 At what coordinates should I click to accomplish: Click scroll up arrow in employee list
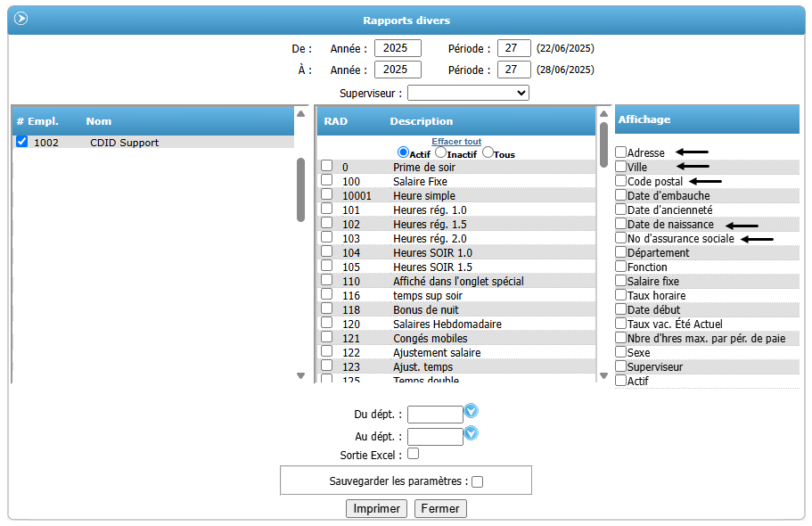[x=300, y=114]
